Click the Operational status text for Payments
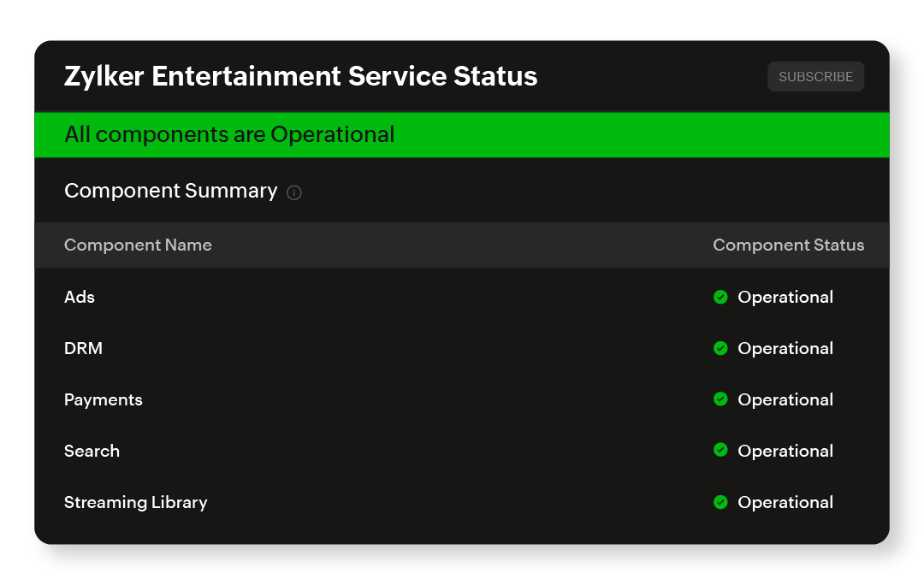924x585 pixels. click(785, 399)
